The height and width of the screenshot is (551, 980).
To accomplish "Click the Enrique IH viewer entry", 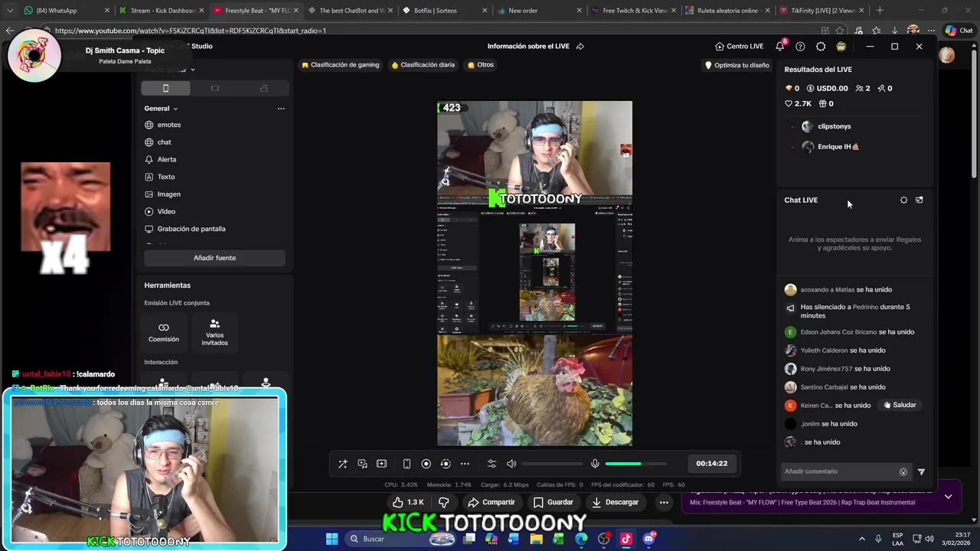I will click(x=831, y=147).
